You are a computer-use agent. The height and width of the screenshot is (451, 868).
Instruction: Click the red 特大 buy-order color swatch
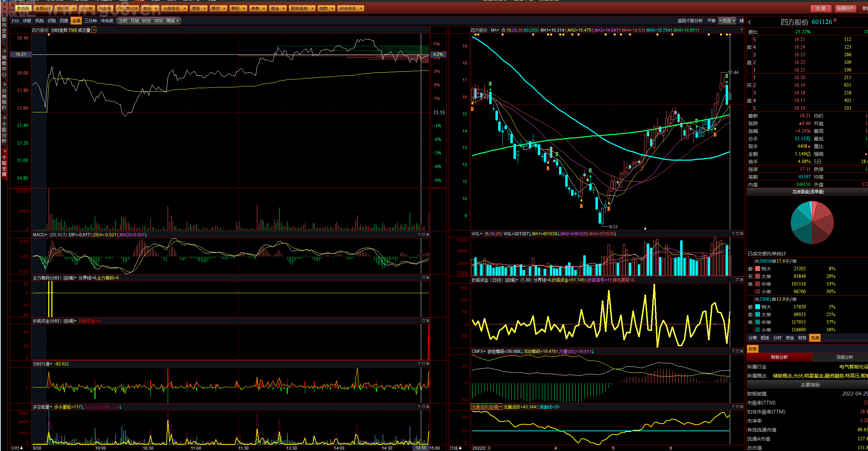(x=758, y=269)
